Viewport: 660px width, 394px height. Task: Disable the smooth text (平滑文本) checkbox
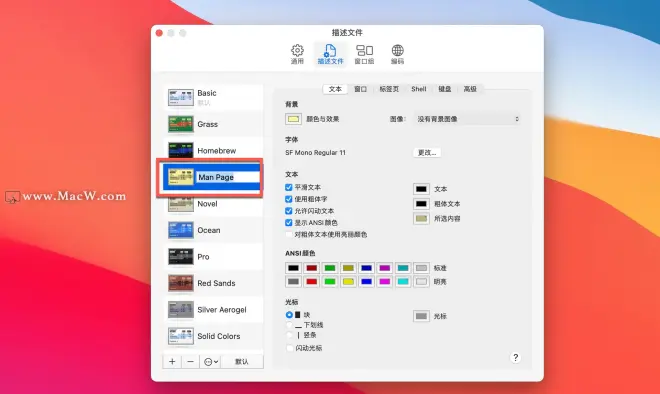(289, 187)
